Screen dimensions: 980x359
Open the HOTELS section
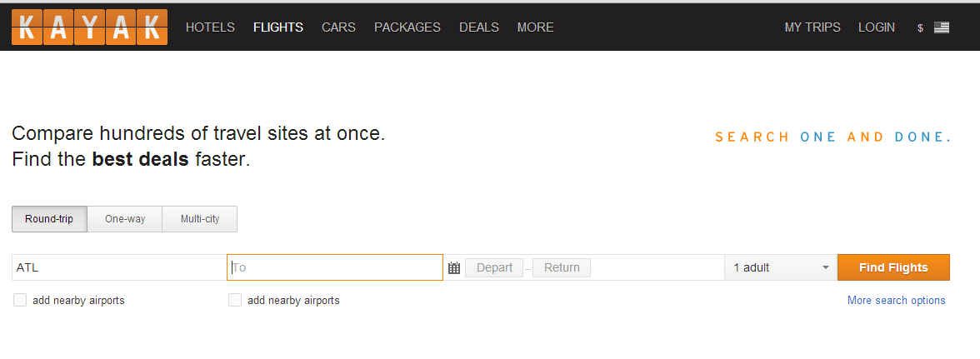point(210,27)
